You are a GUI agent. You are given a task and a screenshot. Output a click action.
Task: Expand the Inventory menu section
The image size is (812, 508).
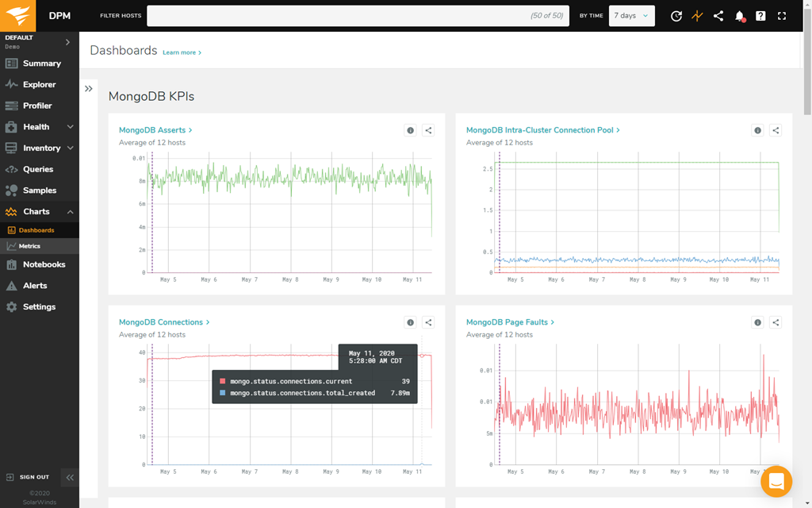point(70,148)
